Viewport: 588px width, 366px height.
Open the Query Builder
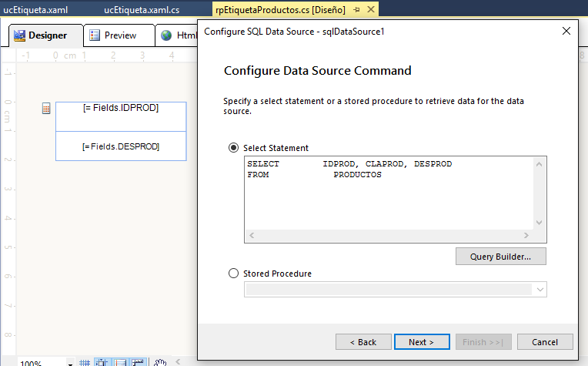point(501,256)
